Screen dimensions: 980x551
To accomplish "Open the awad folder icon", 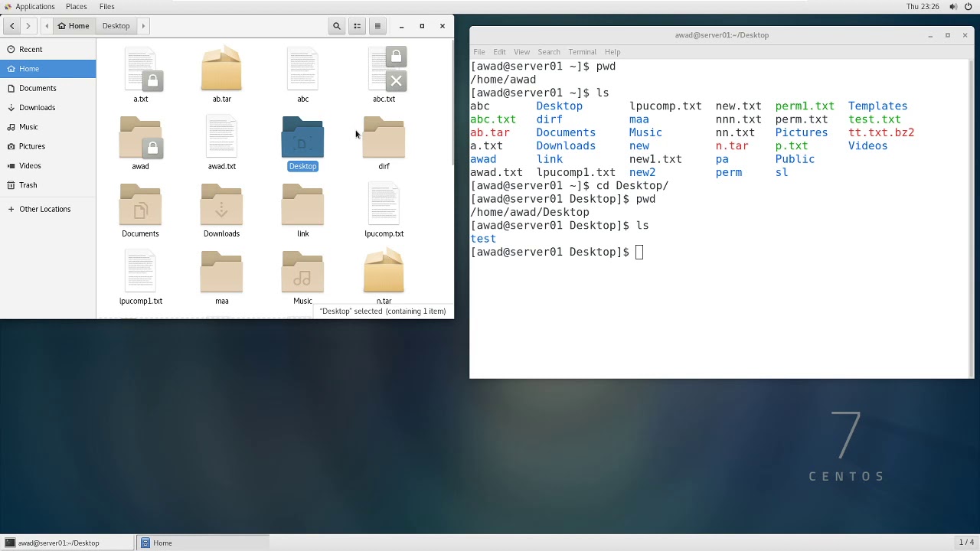I will pos(141,138).
